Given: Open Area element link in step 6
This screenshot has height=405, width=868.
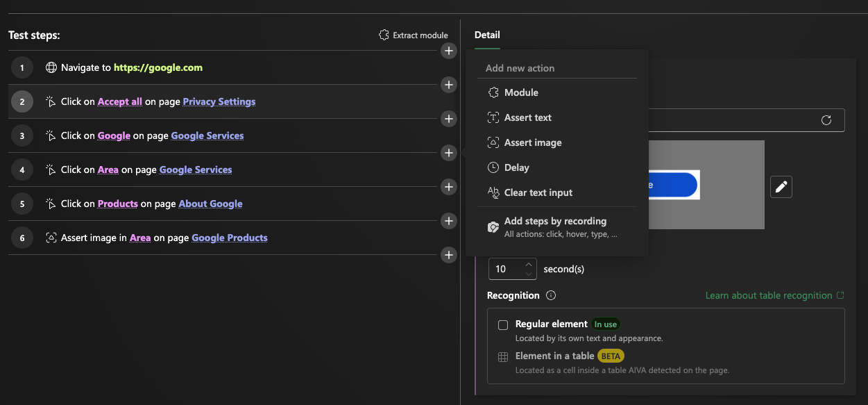Looking at the screenshot, I should point(140,238).
